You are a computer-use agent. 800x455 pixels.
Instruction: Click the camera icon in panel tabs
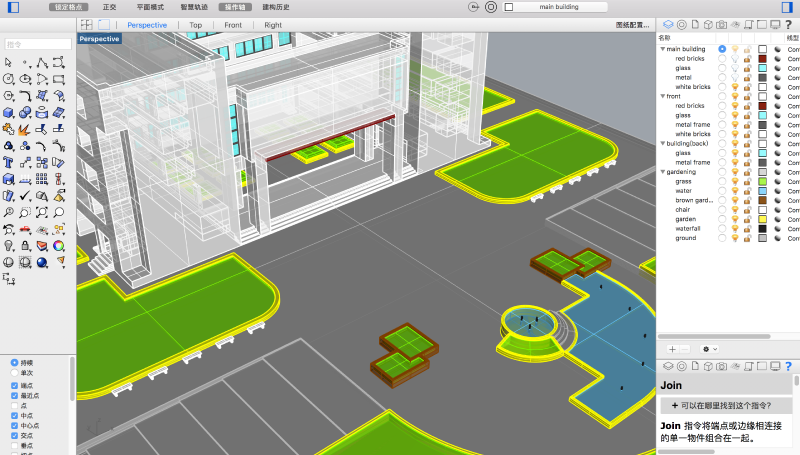click(721, 24)
